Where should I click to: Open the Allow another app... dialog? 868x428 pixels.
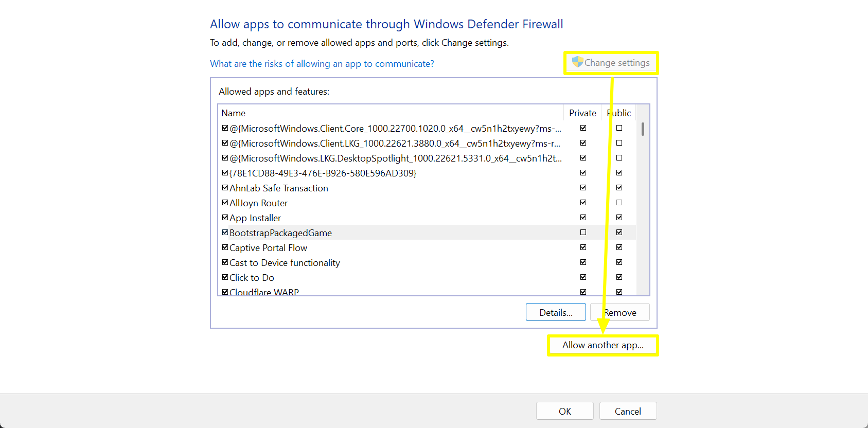(603, 345)
